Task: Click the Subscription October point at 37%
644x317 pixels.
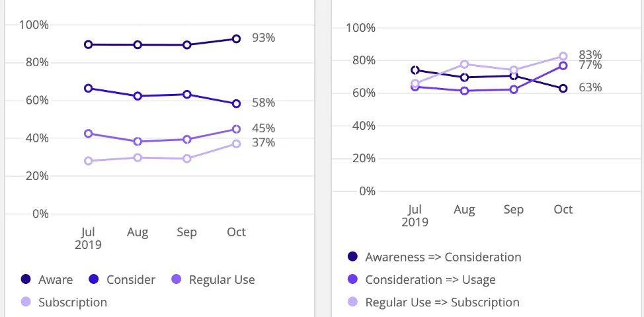Action: coord(236,144)
